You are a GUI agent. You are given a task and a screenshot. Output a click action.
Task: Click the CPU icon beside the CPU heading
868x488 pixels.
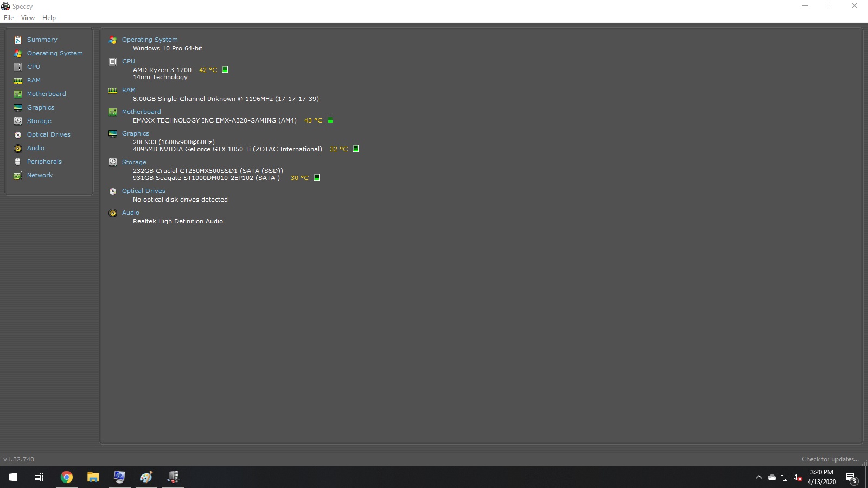(x=113, y=61)
